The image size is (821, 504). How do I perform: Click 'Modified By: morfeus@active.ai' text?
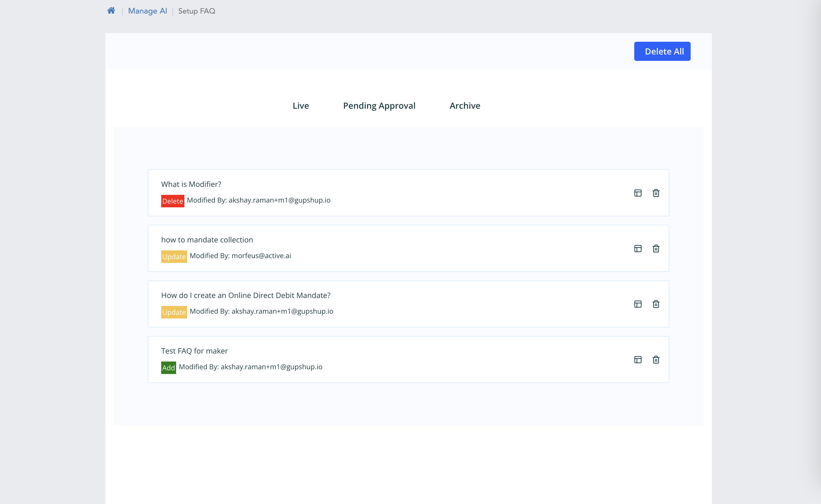coord(240,256)
